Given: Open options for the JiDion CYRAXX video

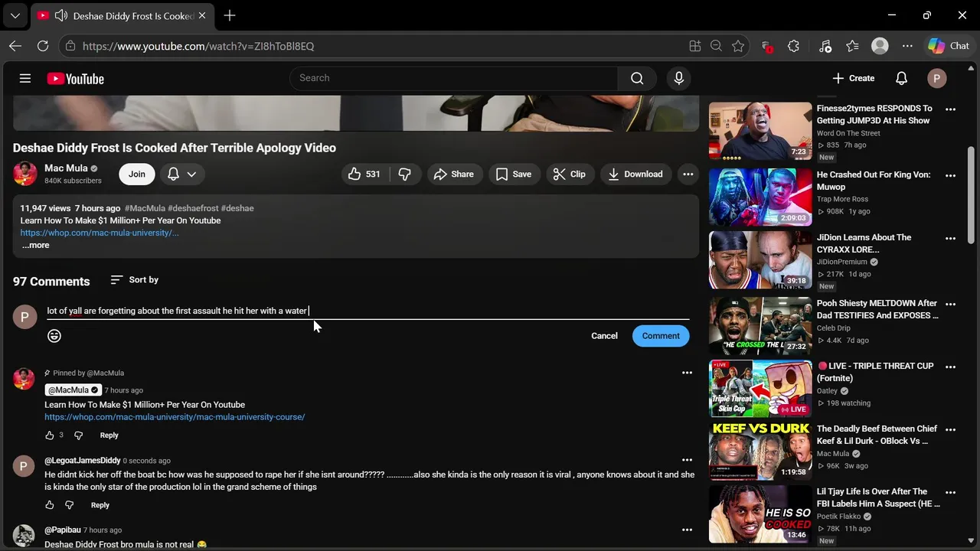Looking at the screenshot, I should (x=950, y=238).
